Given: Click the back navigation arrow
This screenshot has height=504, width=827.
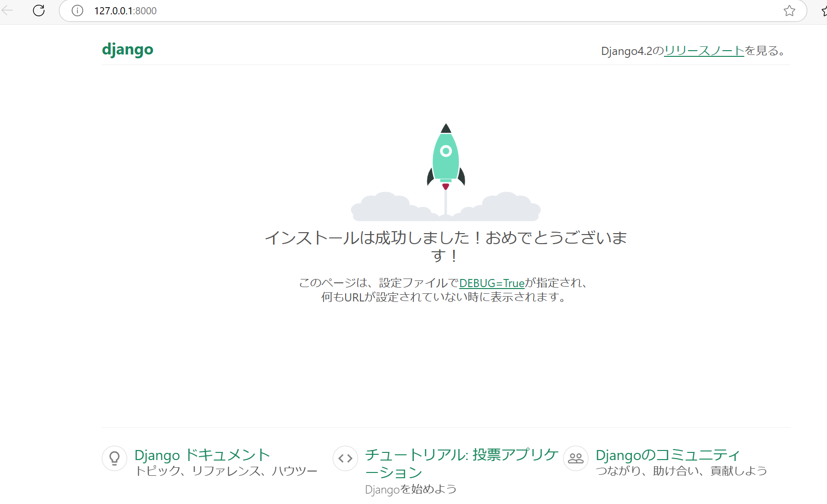Looking at the screenshot, I should click(x=8, y=10).
